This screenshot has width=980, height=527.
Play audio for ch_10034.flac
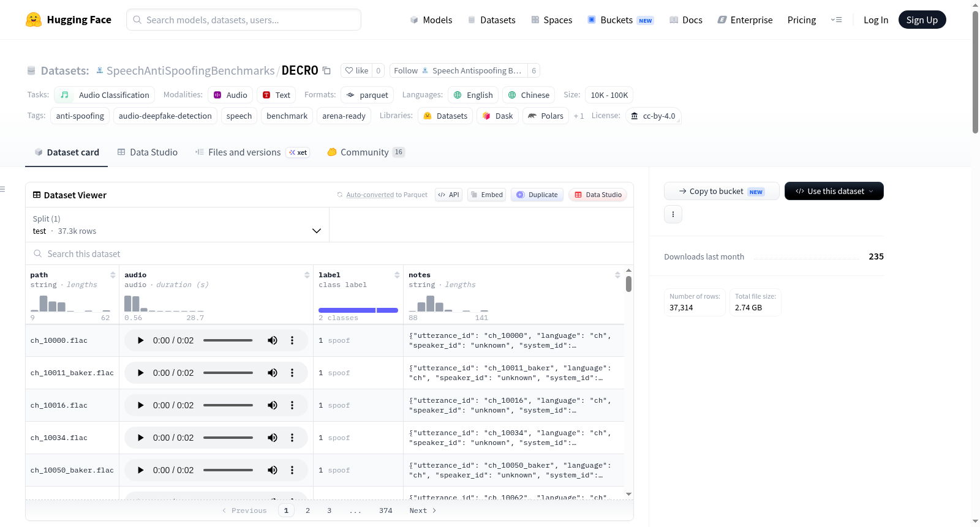pos(140,438)
